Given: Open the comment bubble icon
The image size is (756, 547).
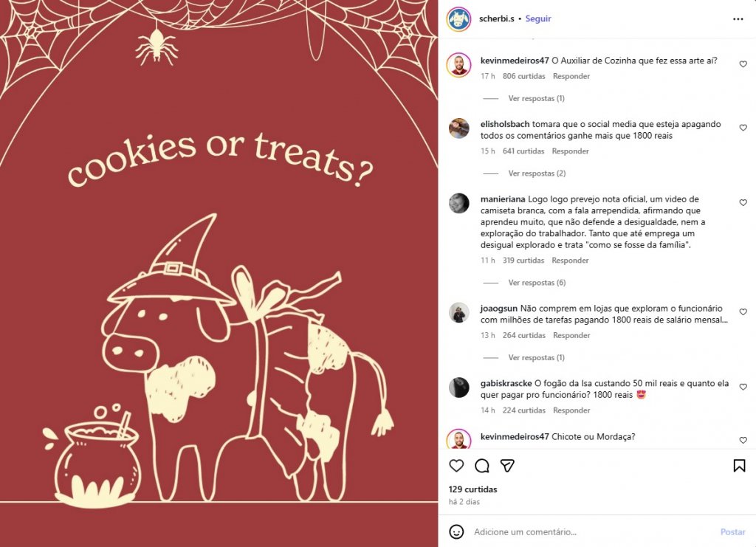Looking at the screenshot, I should (482, 466).
